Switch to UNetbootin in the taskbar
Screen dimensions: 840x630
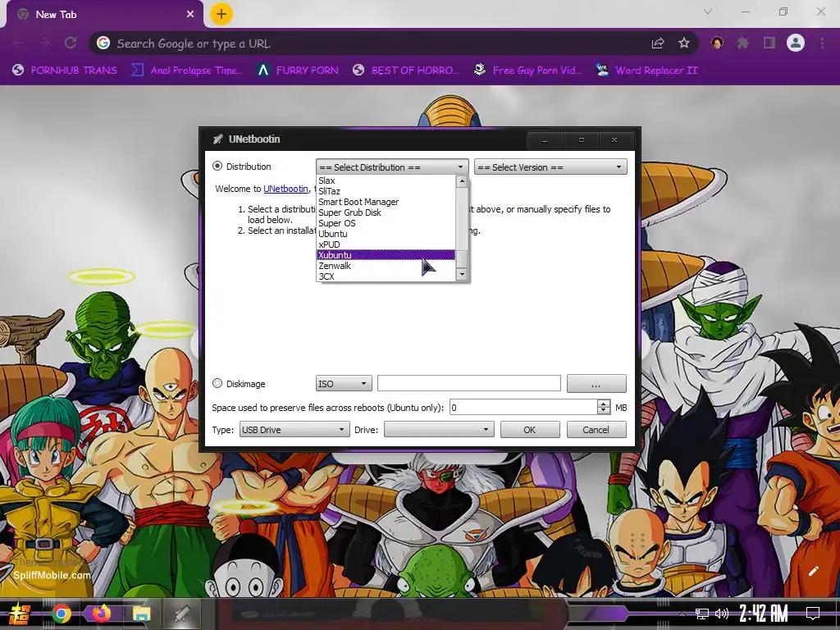pyautogui.click(x=181, y=614)
